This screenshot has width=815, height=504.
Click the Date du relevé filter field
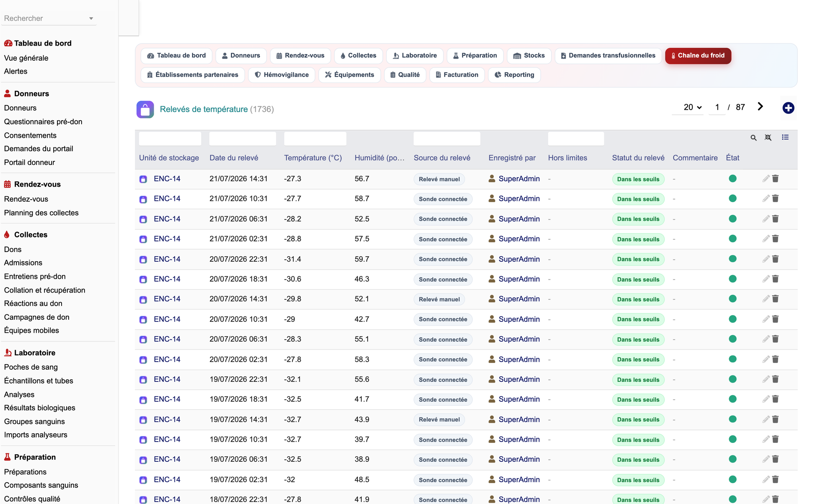[x=242, y=139]
